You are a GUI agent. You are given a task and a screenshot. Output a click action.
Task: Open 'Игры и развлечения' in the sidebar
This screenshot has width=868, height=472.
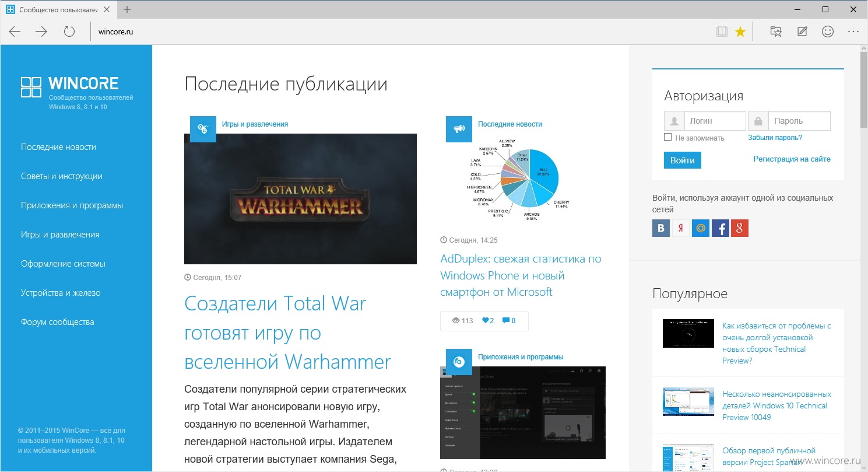click(x=60, y=235)
